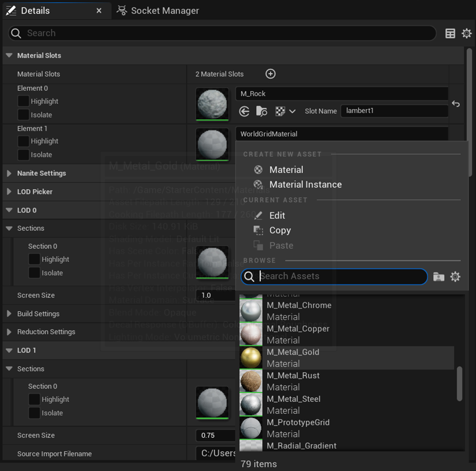Switch to the Socket Manager tab
This screenshot has height=471, width=476.
click(x=158, y=11)
